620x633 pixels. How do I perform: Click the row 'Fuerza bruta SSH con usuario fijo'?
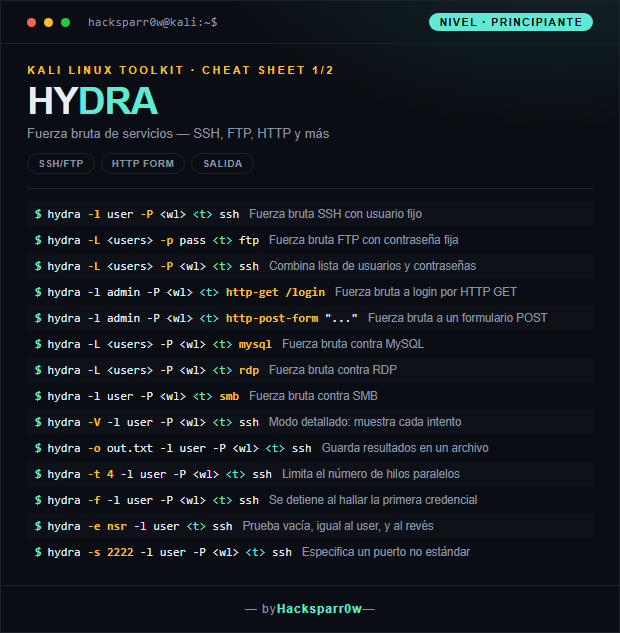tap(310, 214)
